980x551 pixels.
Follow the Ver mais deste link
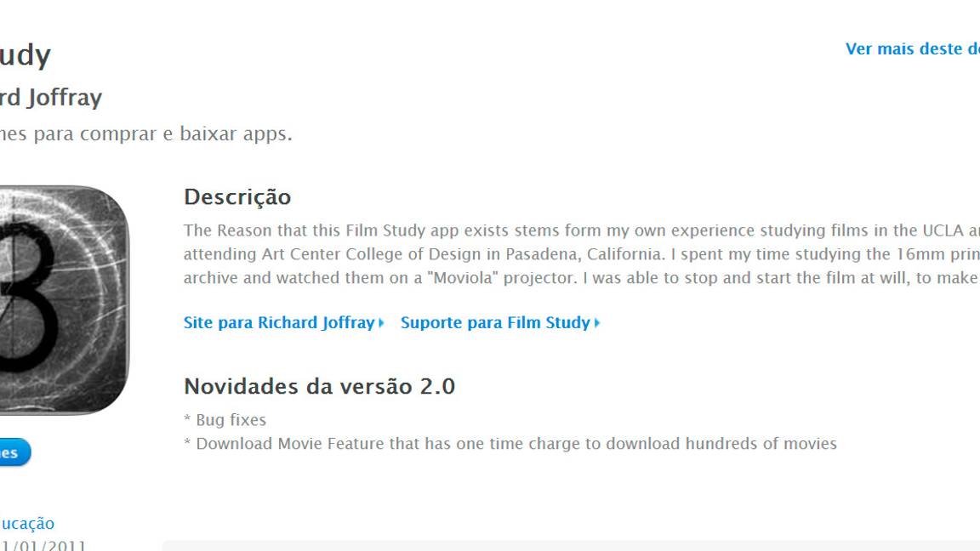pos(912,49)
